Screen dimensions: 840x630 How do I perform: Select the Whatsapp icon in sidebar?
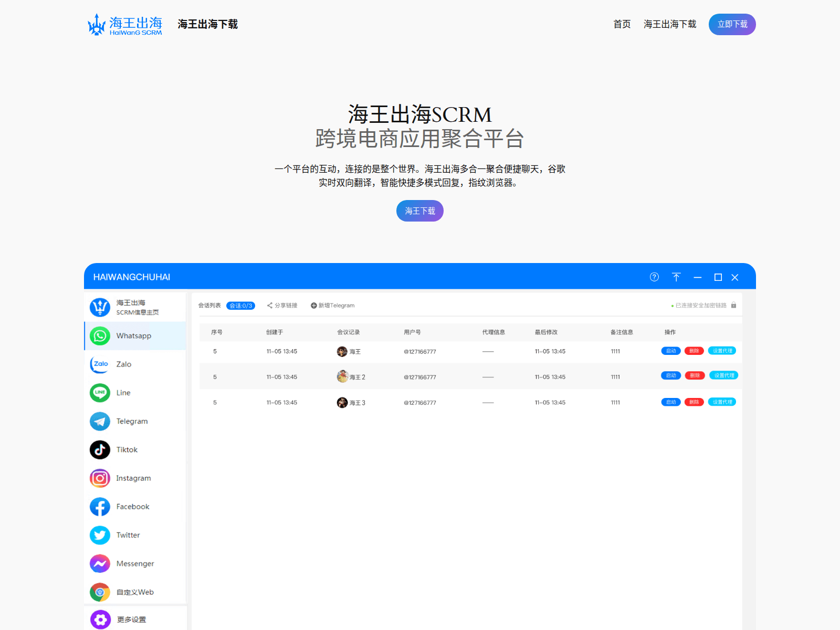[x=100, y=336]
